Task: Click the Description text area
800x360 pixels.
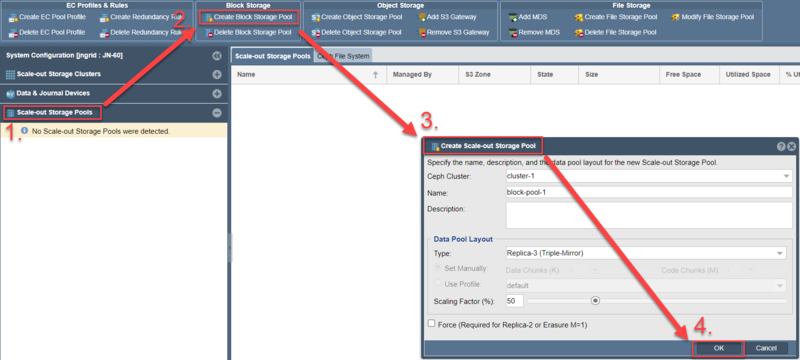Action: coord(648,215)
